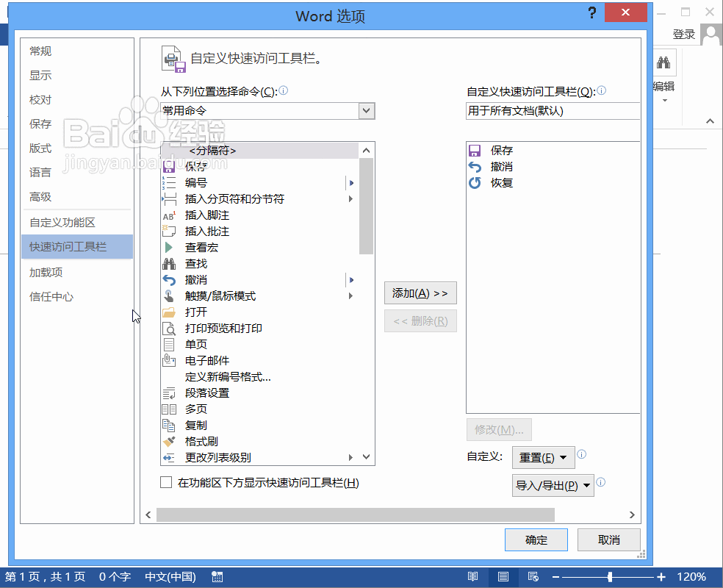Select the 插入批注 comment icon
The height and width of the screenshot is (588, 723).
click(169, 232)
